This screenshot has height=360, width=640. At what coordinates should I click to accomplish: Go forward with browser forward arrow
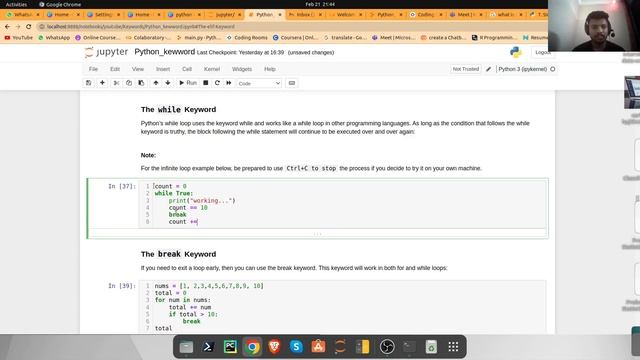(x=18, y=27)
